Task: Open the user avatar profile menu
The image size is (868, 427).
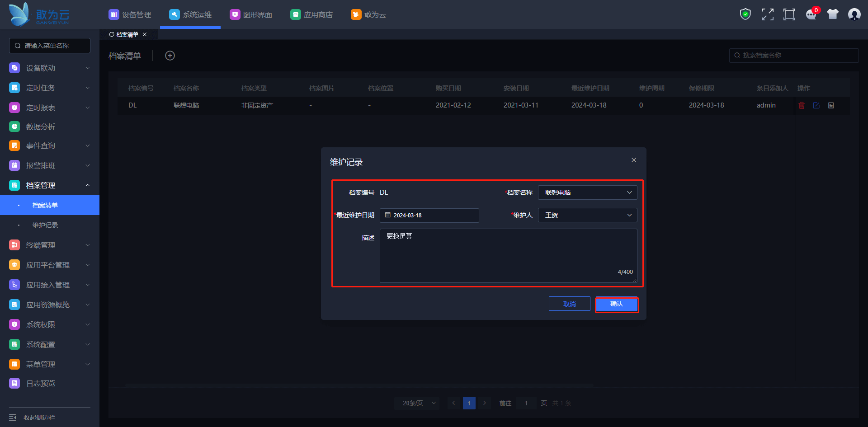Action: tap(854, 14)
